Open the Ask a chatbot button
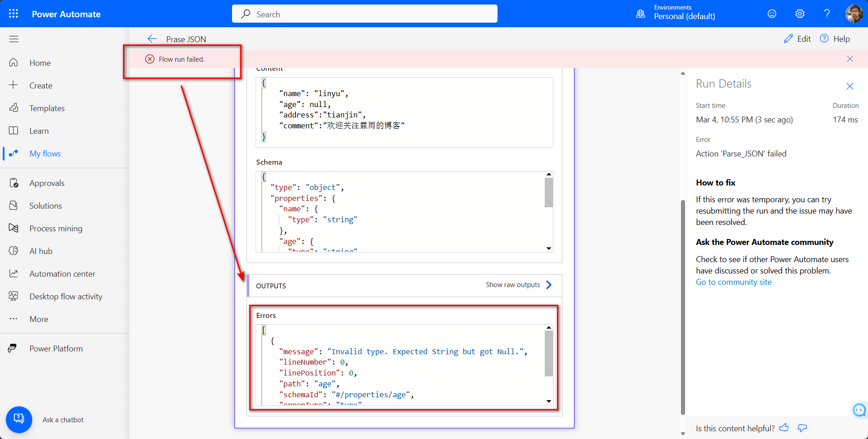The image size is (868, 439). 19,419
